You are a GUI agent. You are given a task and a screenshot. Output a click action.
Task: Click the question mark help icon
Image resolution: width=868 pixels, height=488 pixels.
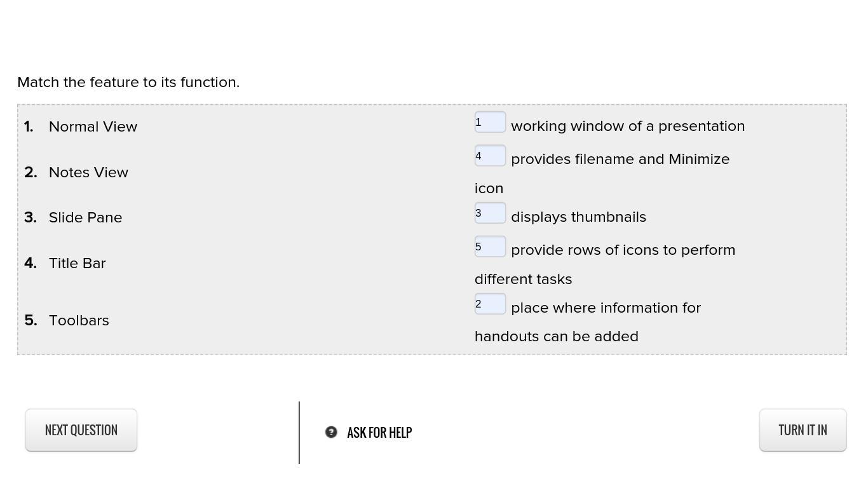tap(331, 432)
